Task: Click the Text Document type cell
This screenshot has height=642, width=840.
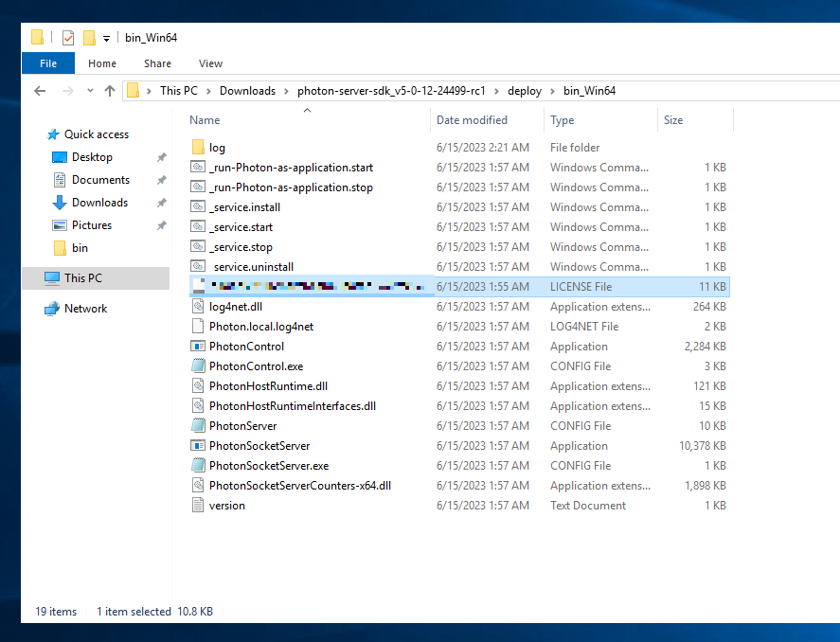Action: [x=588, y=506]
